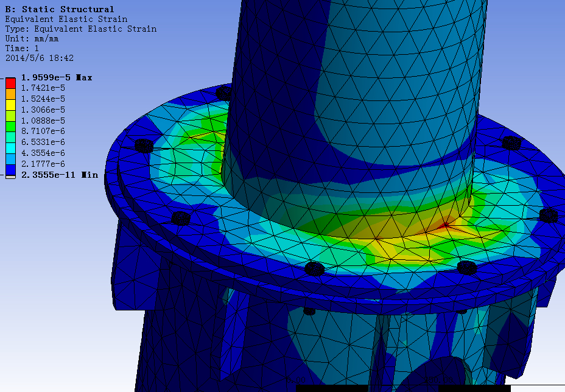Click the 'Unit: mm/mm' label

click(32, 38)
